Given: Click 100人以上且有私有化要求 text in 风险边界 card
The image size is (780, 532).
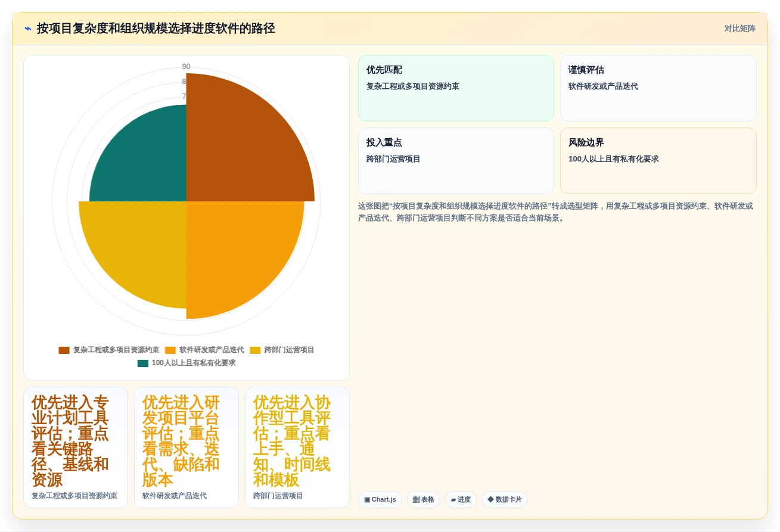Looking at the screenshot, I should click(x=614, y=159).
